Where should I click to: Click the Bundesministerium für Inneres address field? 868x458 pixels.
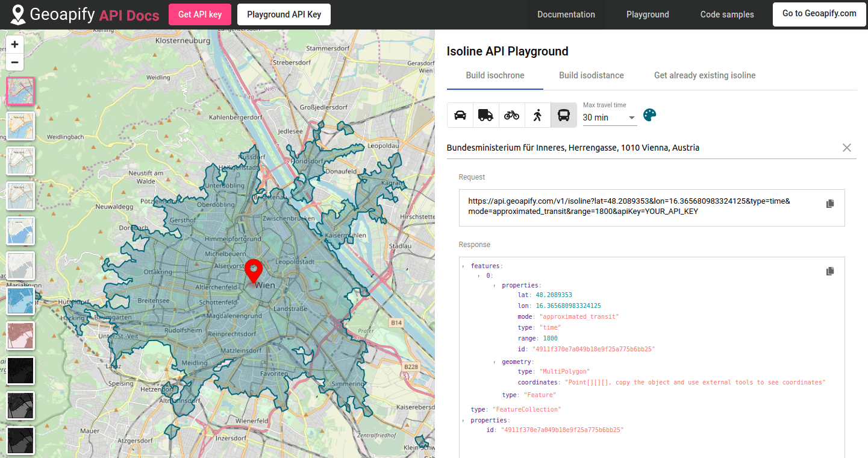click(x=642, y=148)
